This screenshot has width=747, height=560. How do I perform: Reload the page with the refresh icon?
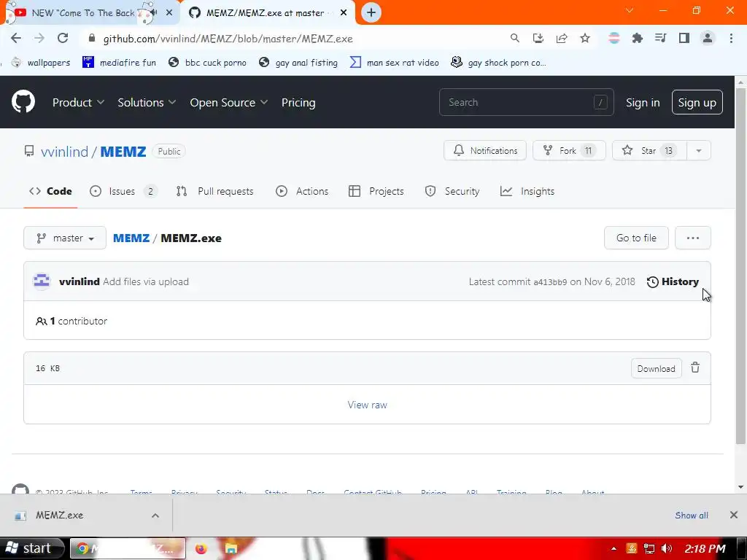[x=63, y=38]
